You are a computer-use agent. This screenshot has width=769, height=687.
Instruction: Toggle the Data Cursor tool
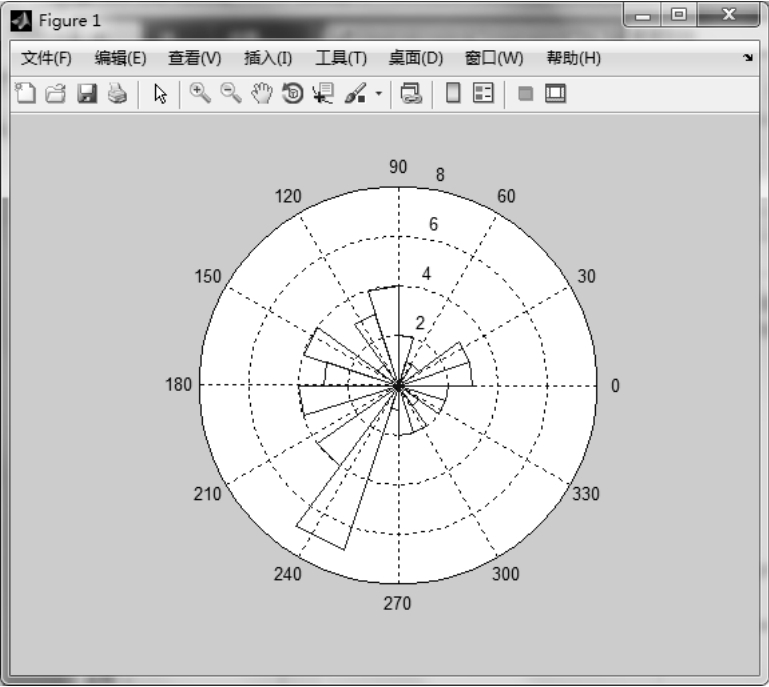coord(324,94)
